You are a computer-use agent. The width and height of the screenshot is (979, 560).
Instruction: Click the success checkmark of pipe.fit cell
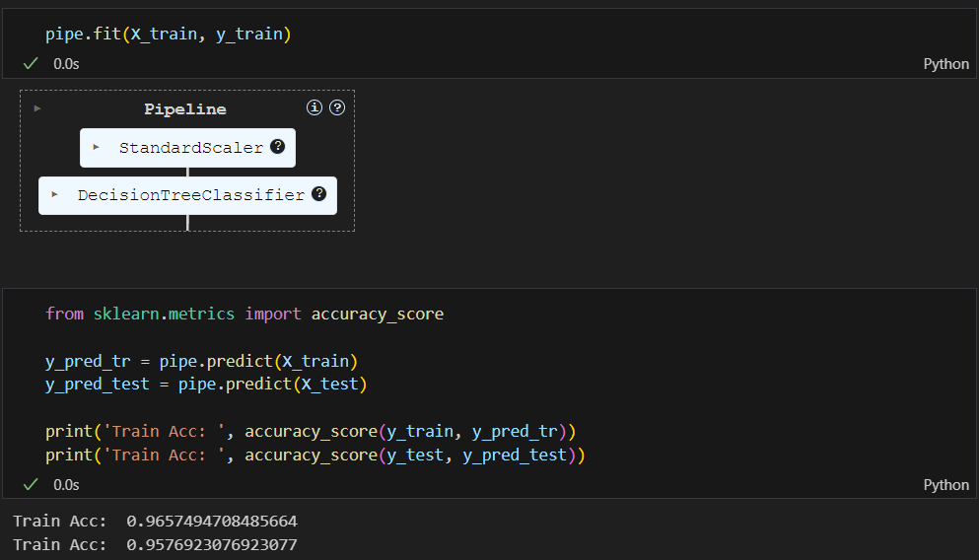31,64
